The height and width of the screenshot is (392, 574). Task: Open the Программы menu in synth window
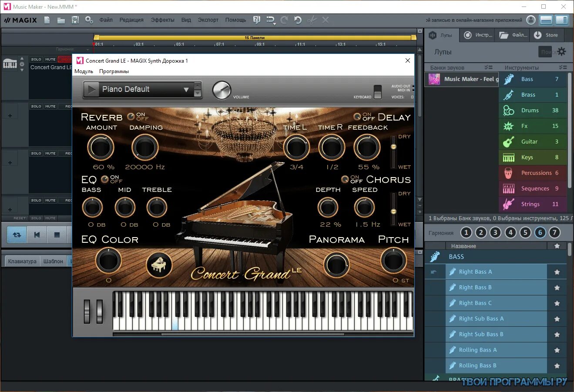pos(114,71)
